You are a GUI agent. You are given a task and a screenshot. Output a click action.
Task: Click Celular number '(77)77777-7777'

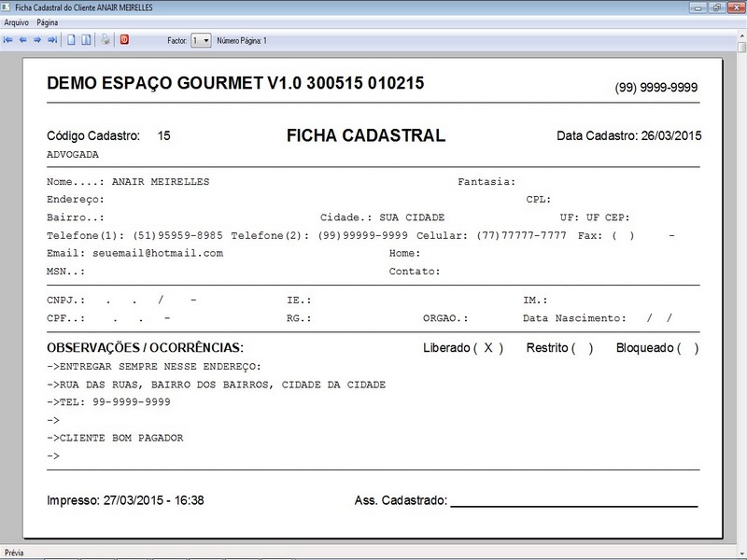pyautogui.click(x=522, y=236)
